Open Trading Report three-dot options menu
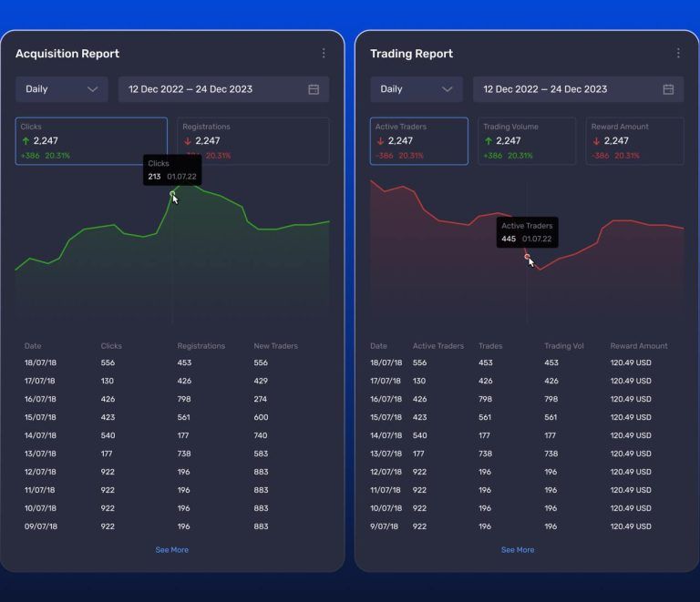700x602 pixels. [x=678, y=54]
